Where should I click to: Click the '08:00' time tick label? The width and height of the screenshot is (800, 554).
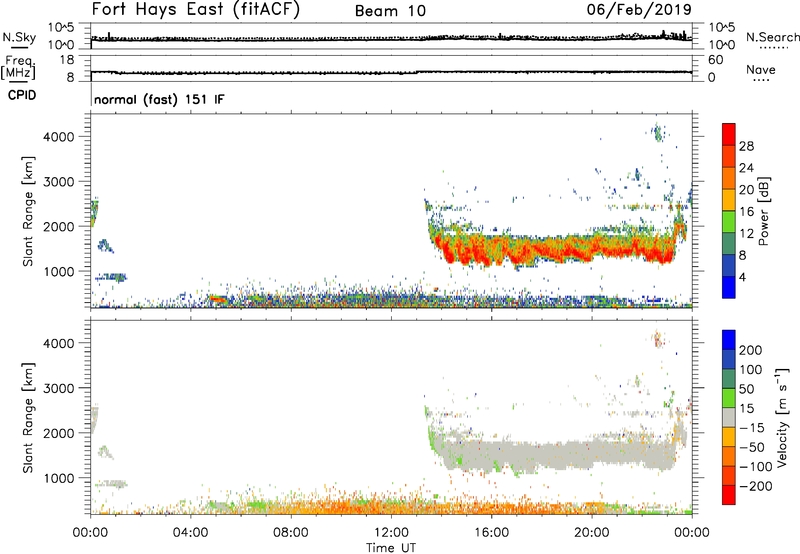(x=291, y=533)
